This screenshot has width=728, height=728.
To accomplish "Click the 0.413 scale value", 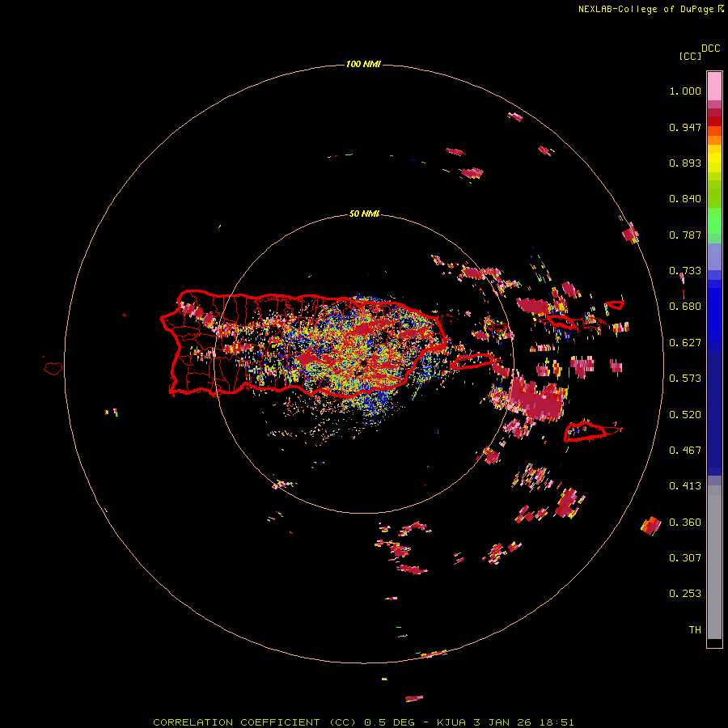I will 685,486.
